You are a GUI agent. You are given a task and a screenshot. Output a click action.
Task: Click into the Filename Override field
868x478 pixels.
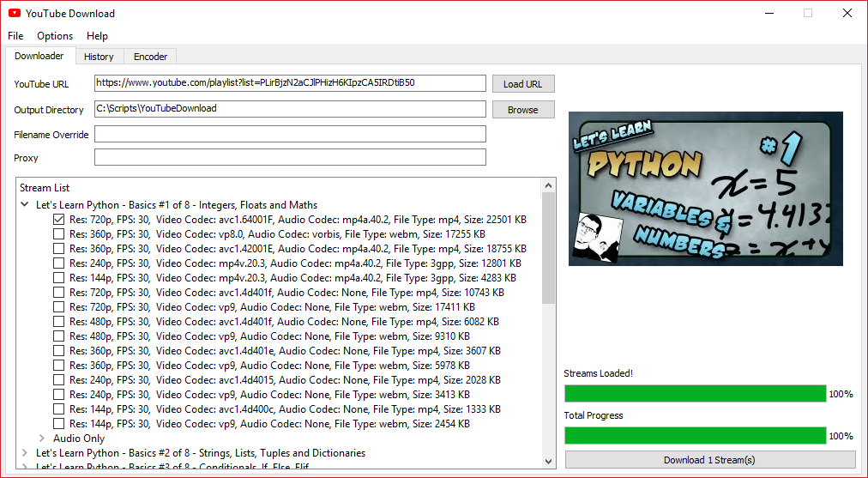coord(290,134)
